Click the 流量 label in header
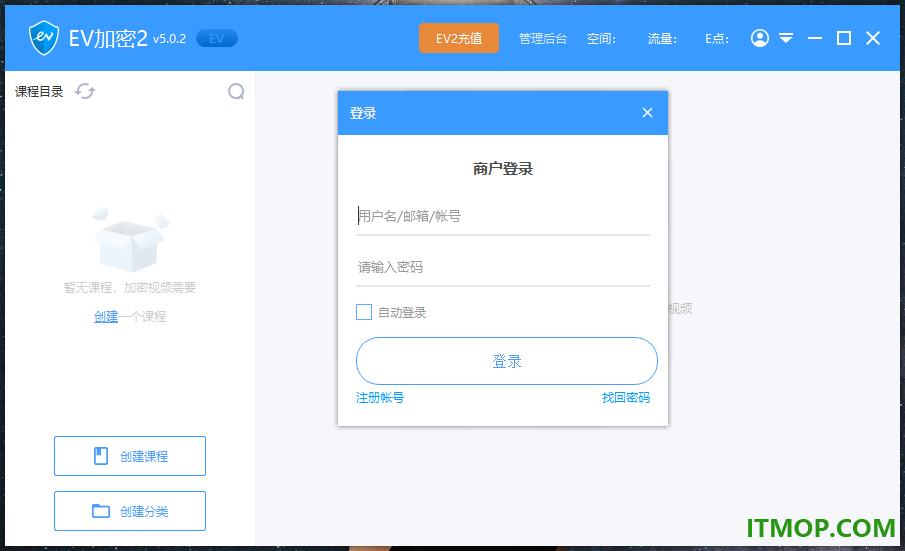Screen dimensions: 905x551 click(x=661, y=39)
